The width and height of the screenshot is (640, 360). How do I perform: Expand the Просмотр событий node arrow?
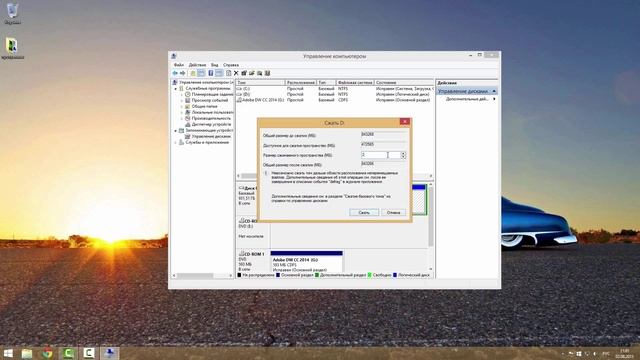click(182, 100)
